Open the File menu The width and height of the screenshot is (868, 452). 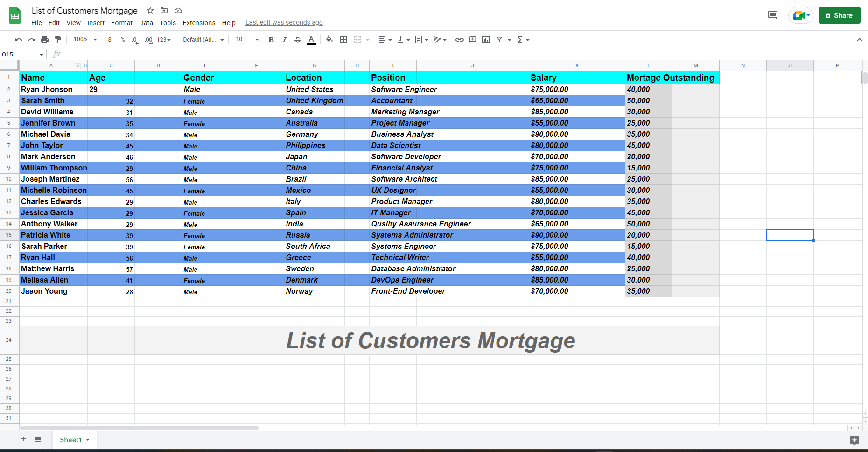pos(36,23)
